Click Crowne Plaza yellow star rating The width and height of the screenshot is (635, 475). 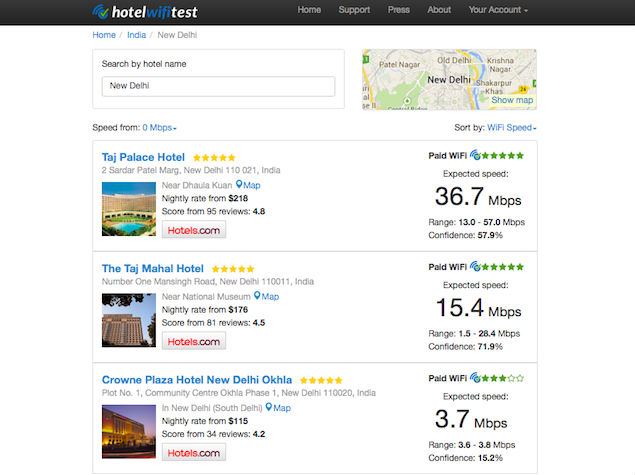tap(321, 380)
